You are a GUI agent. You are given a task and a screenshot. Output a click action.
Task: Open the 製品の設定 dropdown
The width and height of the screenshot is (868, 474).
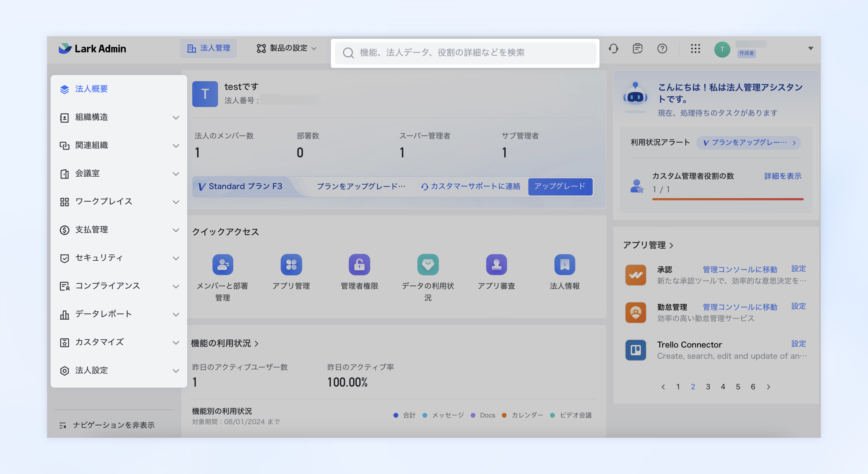tap(287, 48)
